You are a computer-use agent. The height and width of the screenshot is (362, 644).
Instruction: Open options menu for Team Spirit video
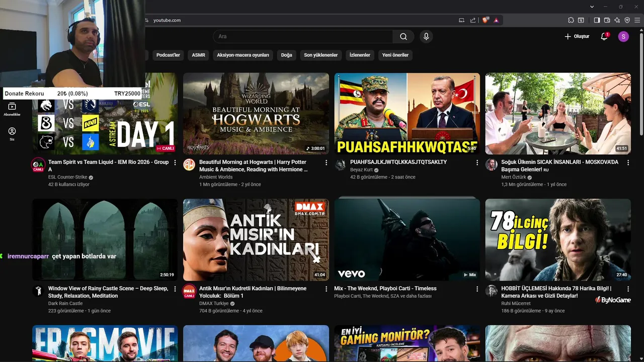[x=175, y=163]
